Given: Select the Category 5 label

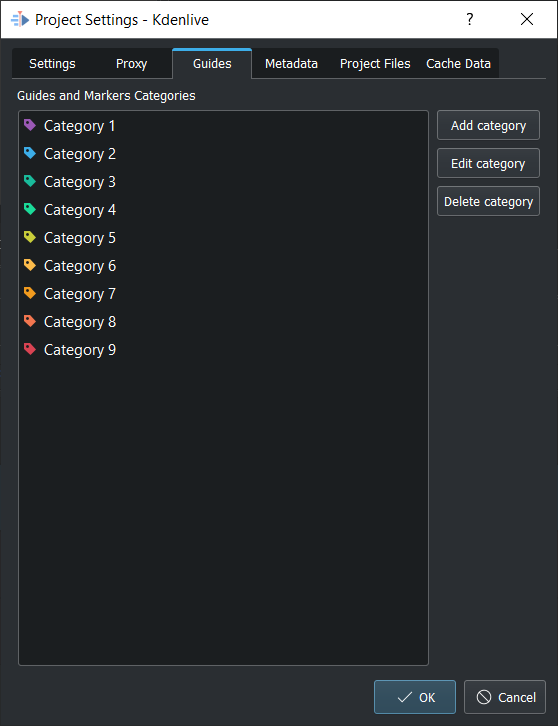Looking at the screenshot, I should pos(80,238).
